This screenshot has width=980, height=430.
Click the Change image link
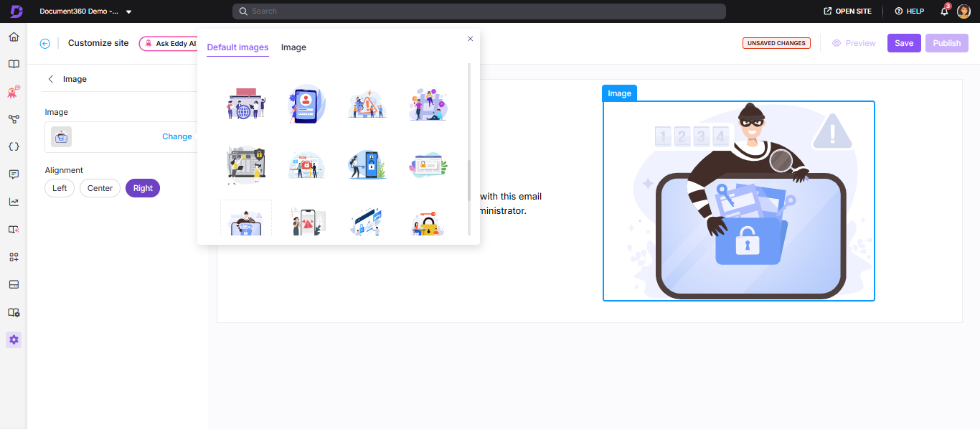[x=176, y=136]
